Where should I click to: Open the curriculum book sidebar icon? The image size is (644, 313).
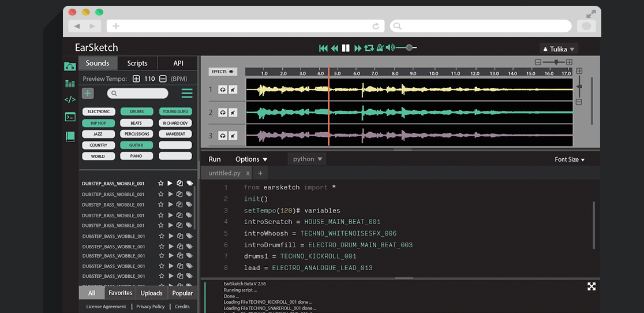tap(70, 136)
